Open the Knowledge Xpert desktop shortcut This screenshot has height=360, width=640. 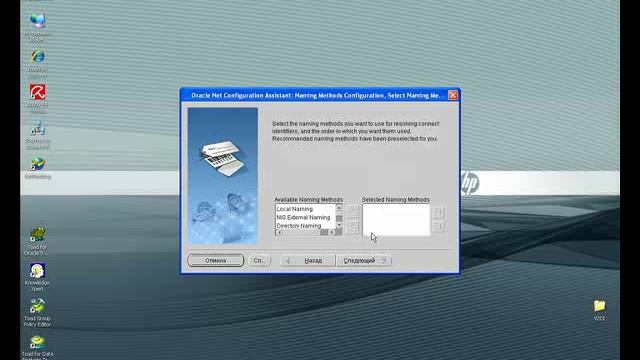[x=37, y=277]
